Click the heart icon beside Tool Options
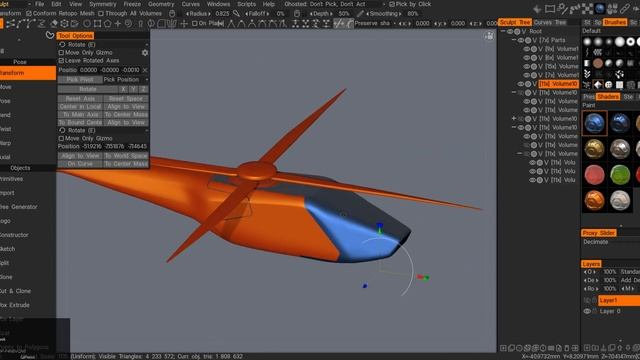The image size is (640, 360). (50, 36)
